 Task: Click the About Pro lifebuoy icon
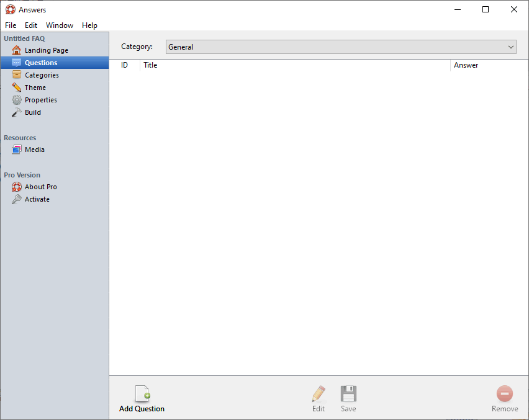17,187
